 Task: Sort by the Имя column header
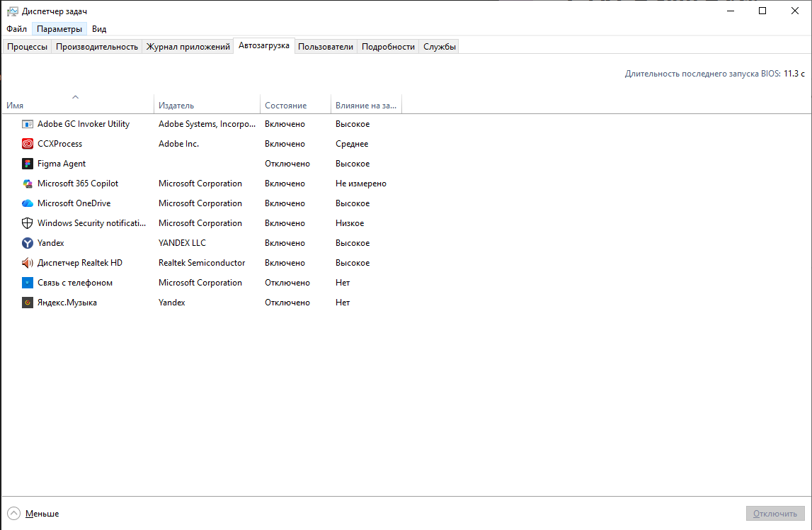(78, 103)
